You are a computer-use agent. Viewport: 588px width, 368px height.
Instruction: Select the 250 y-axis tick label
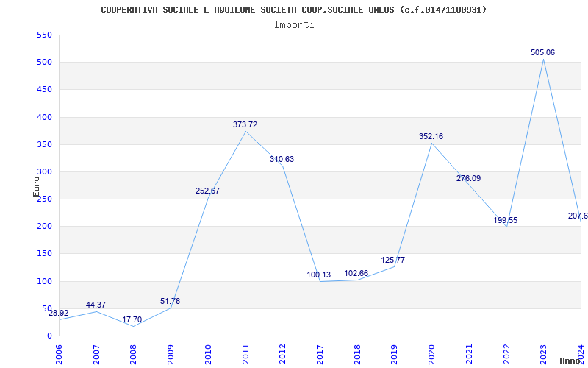pyautogui.click(x=44, y=199)
